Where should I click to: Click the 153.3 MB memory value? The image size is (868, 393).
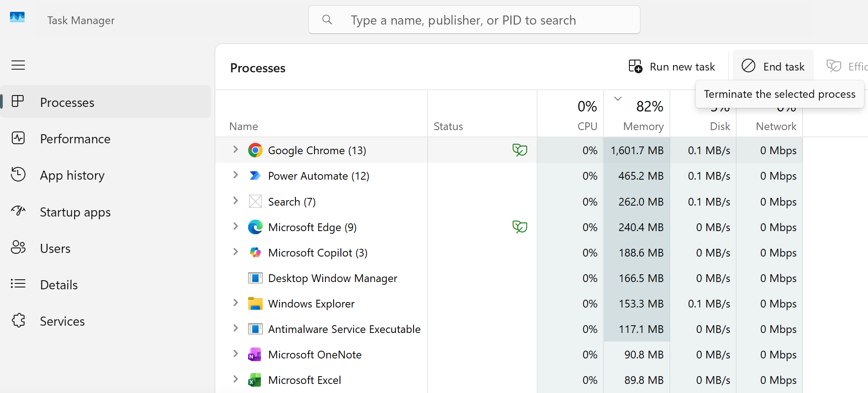click(641, 303)
